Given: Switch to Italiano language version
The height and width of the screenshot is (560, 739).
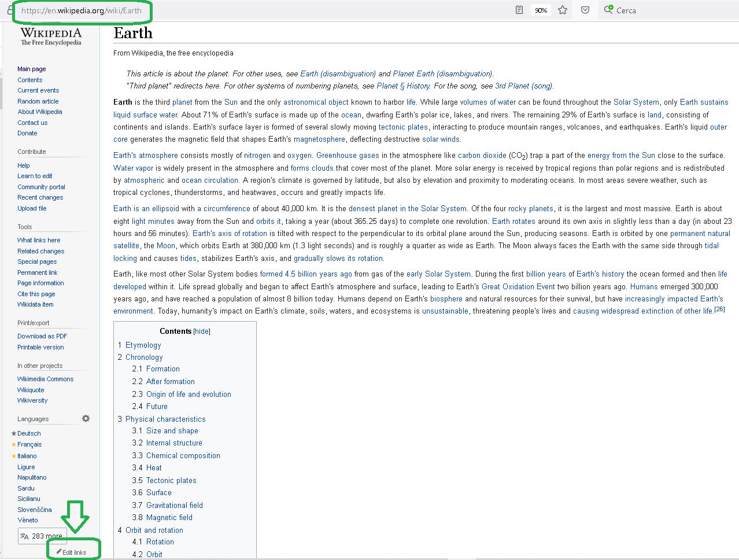Looking at the screenshot, I should coord(27,456).
